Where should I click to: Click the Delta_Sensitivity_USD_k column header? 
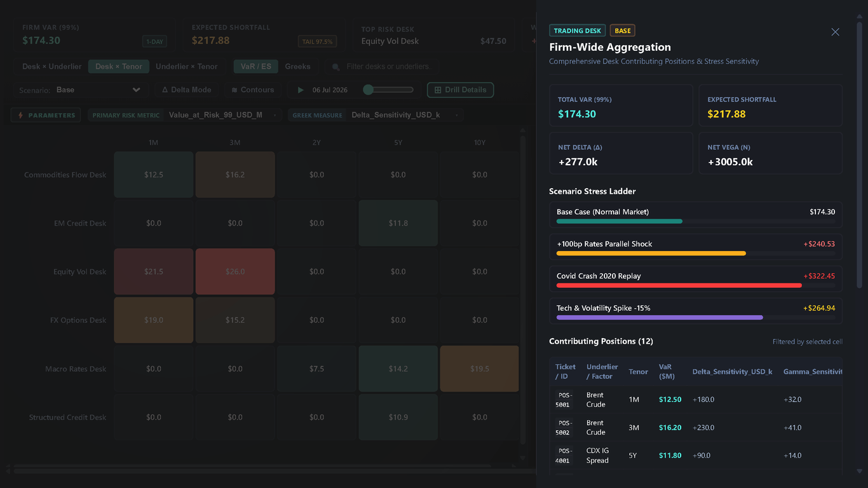[733, 372]
